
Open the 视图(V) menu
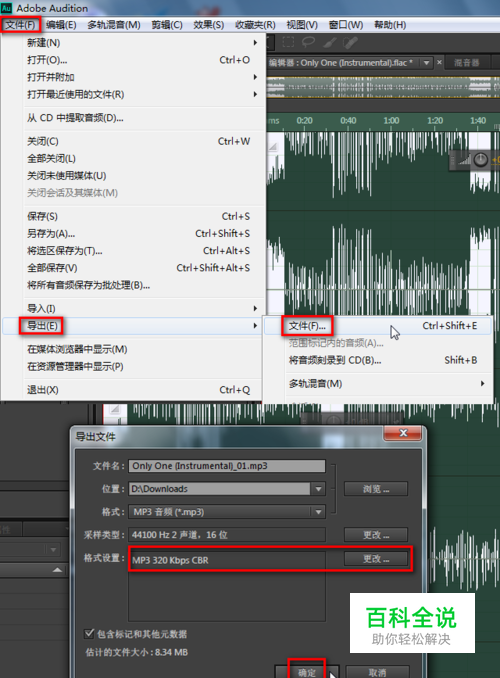point(302,25)
